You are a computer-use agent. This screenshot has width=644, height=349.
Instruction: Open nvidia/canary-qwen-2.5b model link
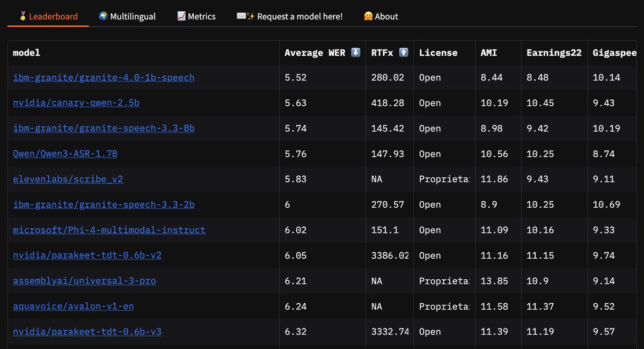pyautogui.click(x=76, y=103)
